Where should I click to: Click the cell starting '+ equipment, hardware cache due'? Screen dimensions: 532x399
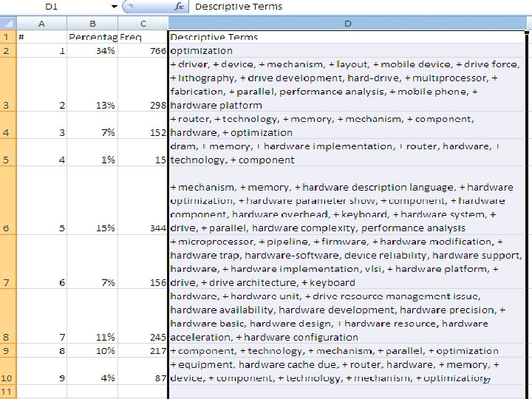pyautogui.click(x=347, y=371)
